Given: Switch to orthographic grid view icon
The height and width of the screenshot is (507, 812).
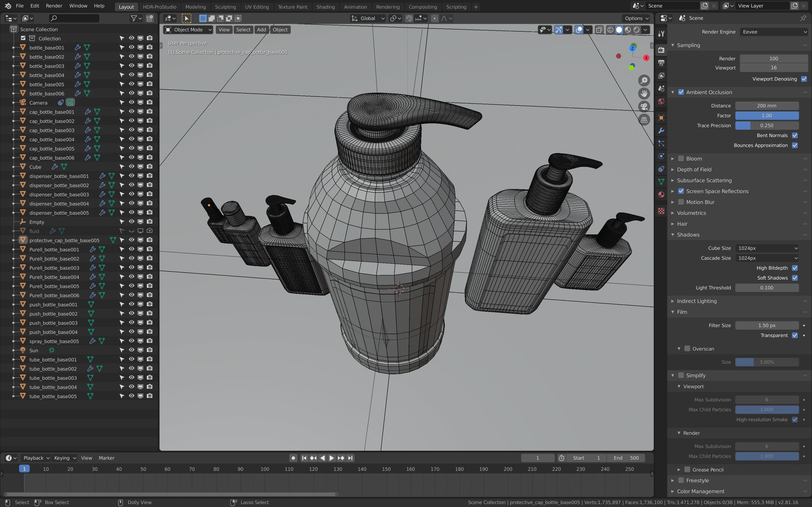Looking at the screenshot, I should click(644, 120).
